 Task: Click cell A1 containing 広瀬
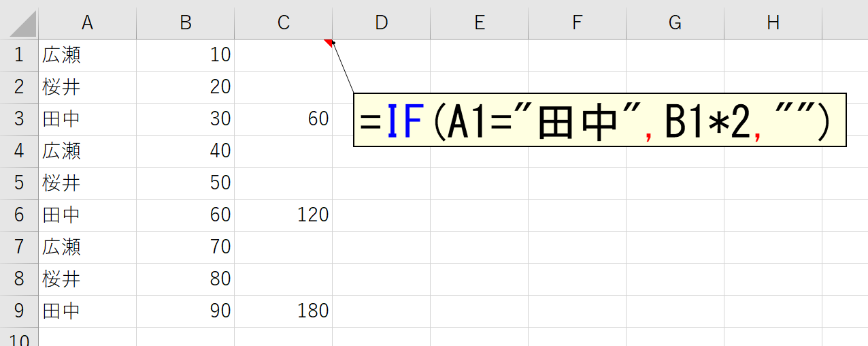[x=87, y=55]
